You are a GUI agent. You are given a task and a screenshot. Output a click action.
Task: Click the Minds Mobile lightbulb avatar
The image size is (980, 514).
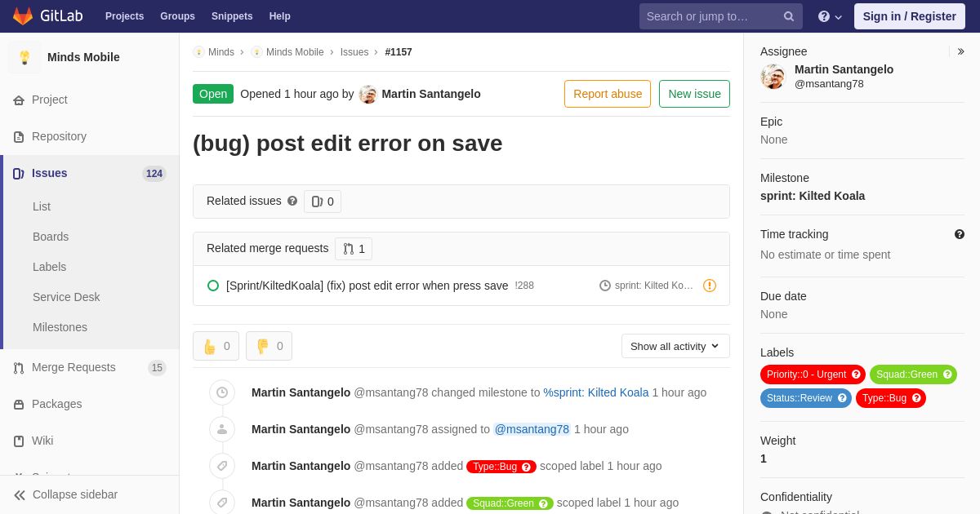point(24,57)
